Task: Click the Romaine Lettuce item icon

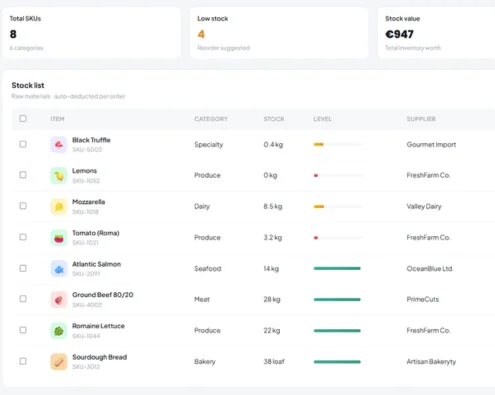Action: (x=59, y=331)
